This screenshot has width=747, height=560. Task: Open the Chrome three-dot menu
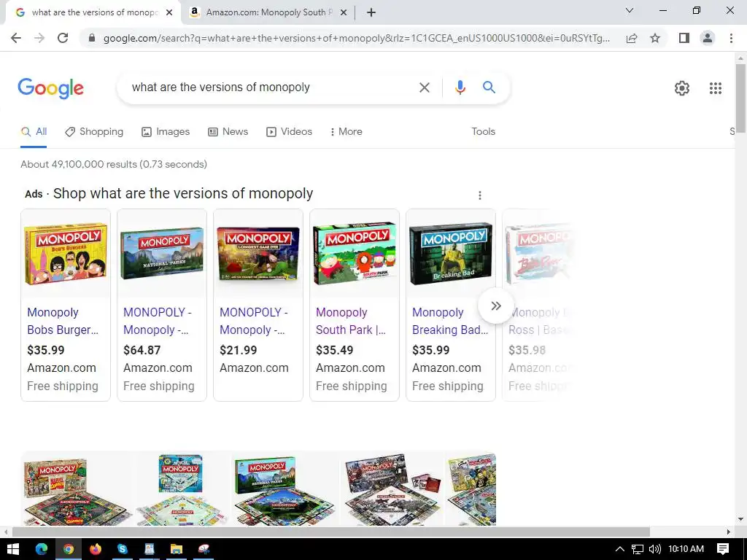[x=731, y=38]
